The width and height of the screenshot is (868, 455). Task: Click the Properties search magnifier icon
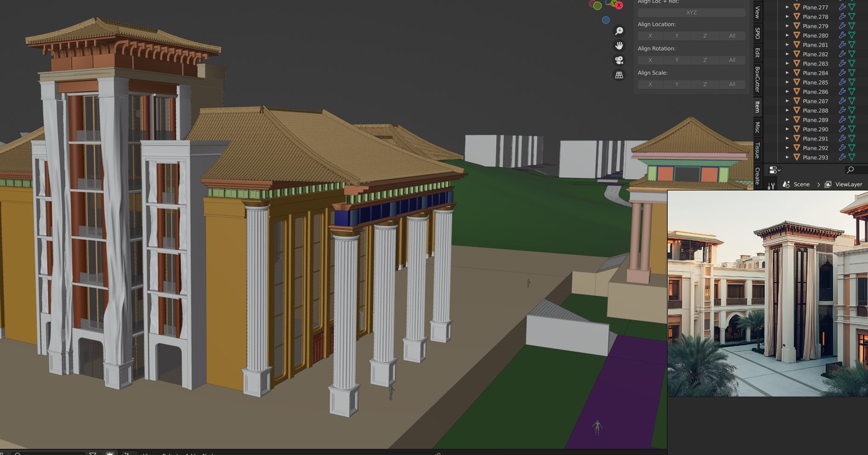coord(850,171)
